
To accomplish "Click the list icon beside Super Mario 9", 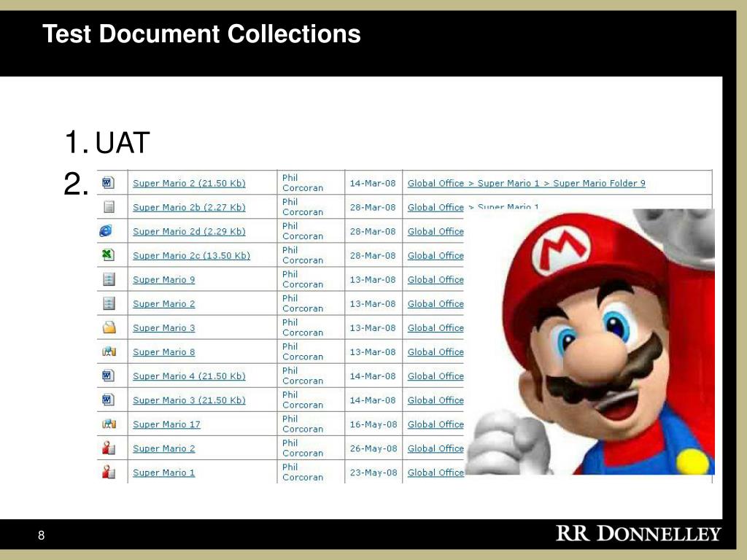I will tap(109, 279).
